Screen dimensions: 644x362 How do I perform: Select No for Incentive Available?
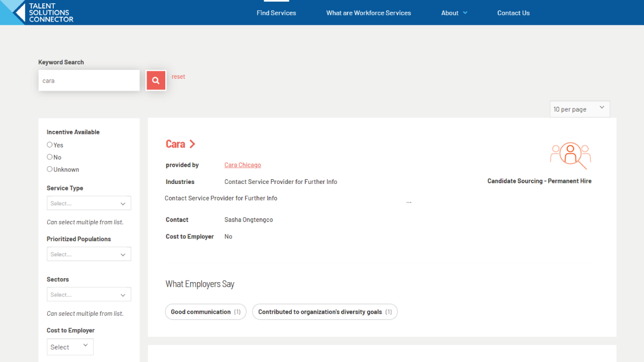pyautogui.click(x=50, y=157)
